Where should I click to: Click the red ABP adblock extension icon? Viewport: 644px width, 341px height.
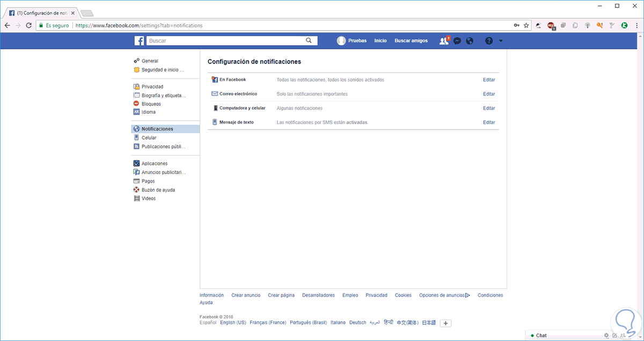551,25
